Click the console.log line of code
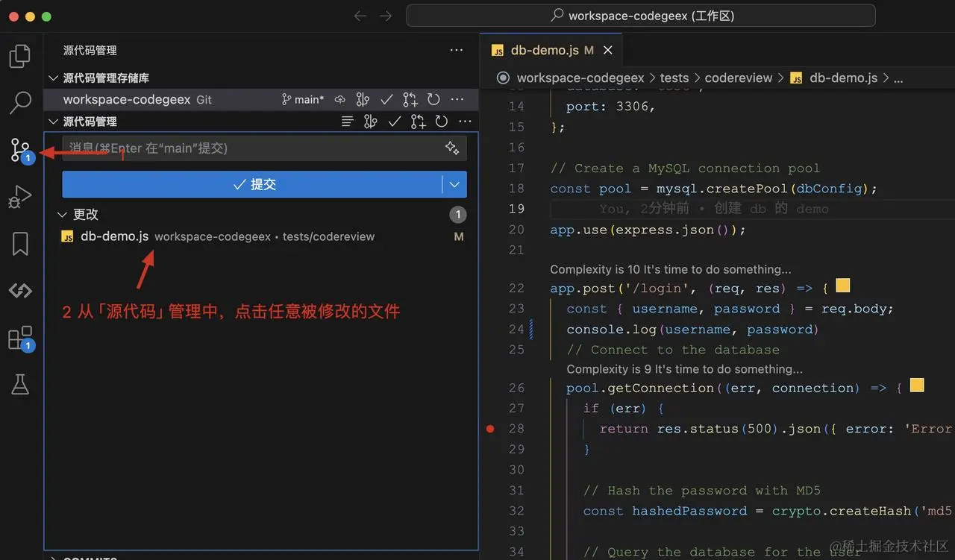The height and width of the screenshot is (560, 955). [692, 330]
